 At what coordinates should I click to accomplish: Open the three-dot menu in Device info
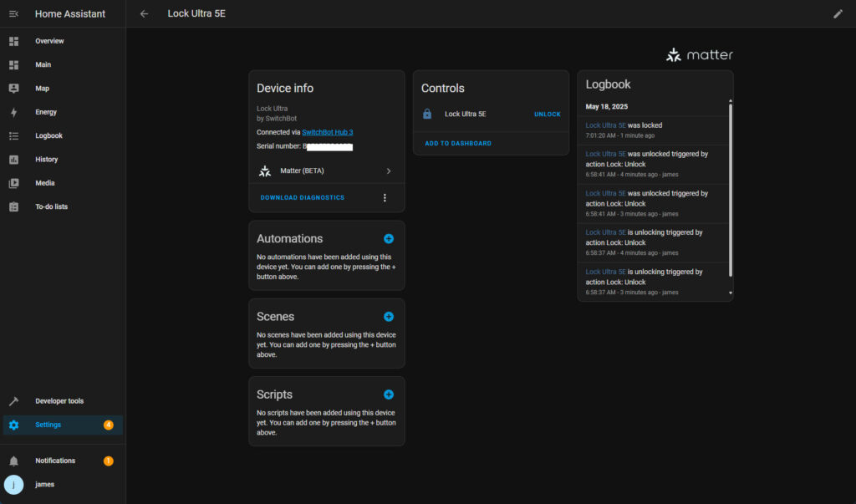[x=385, y=198]
